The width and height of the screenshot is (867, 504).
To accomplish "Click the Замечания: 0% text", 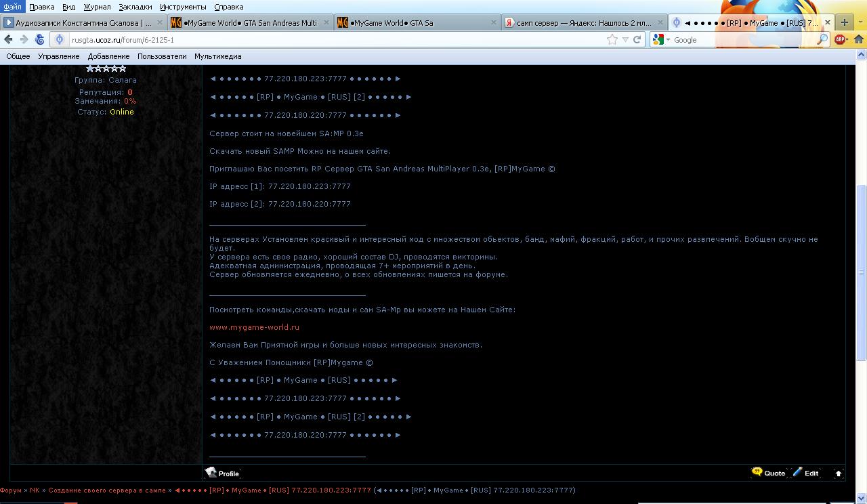I will pos(106,101).
